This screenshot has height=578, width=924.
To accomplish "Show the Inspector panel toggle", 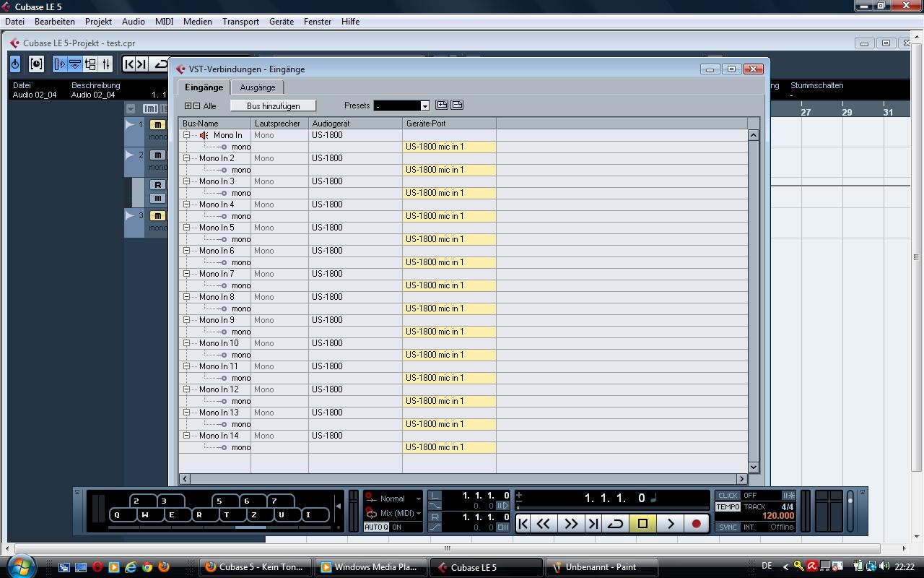I will (x=60, y=64).
